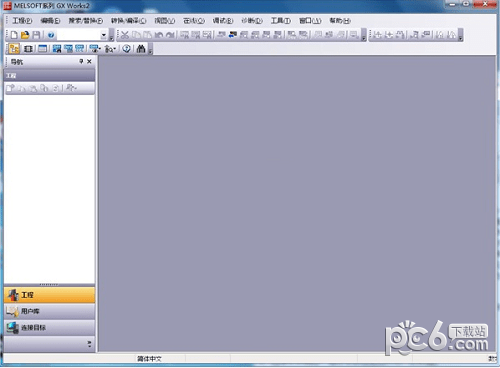The width and height of the screenshot is (500, 368).
Task: Close the navigation panel
Action: pyautogui.click(x=89, y=61)
